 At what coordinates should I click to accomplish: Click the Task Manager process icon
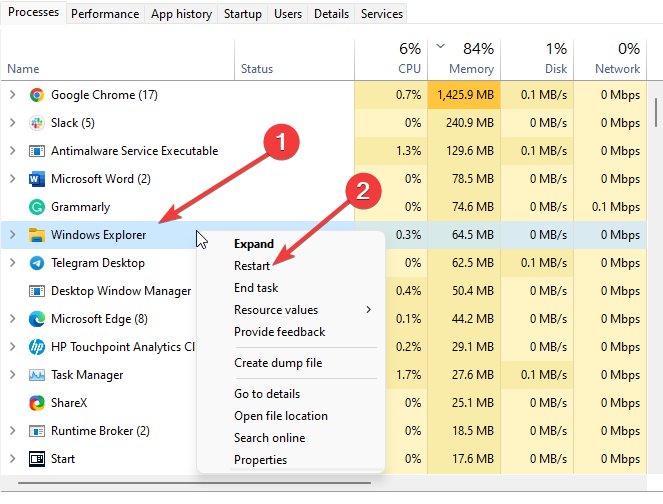coord(37,375)
